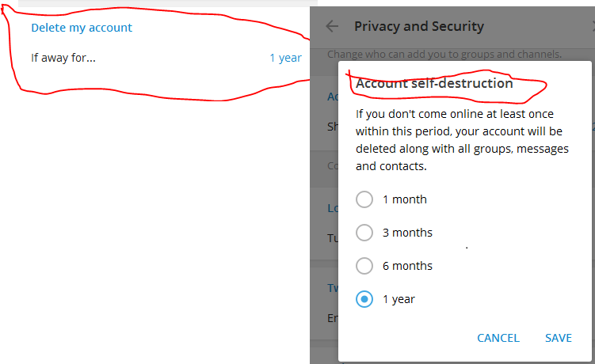Viewport: 595px width, 364px height.
Task: Go back using the left arrow icon
Action: coord(332,26)
